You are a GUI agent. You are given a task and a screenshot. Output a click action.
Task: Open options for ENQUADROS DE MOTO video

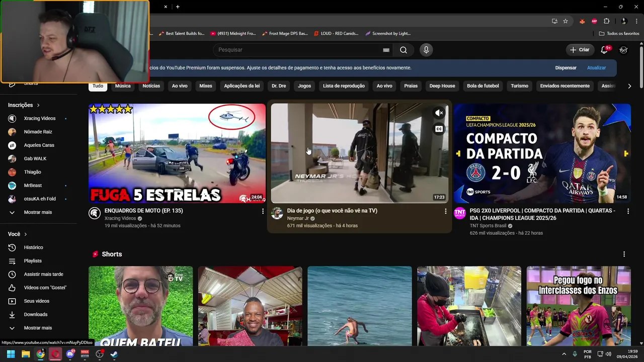263,211
